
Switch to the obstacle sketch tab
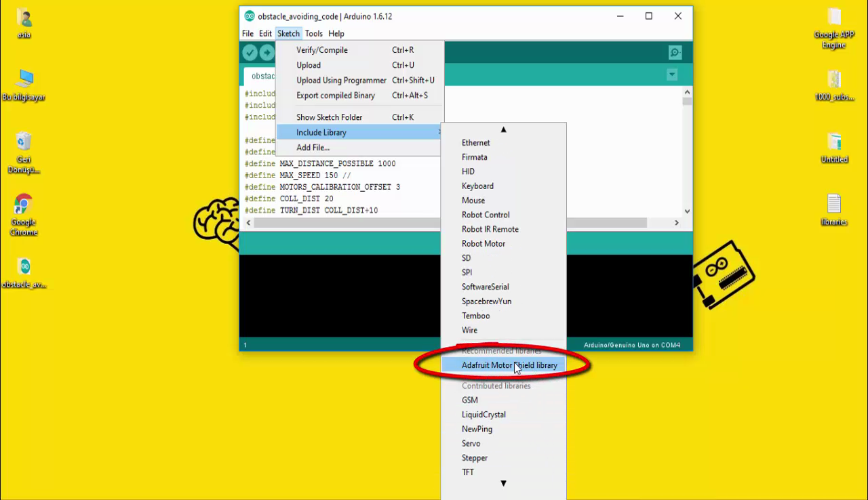262,76
